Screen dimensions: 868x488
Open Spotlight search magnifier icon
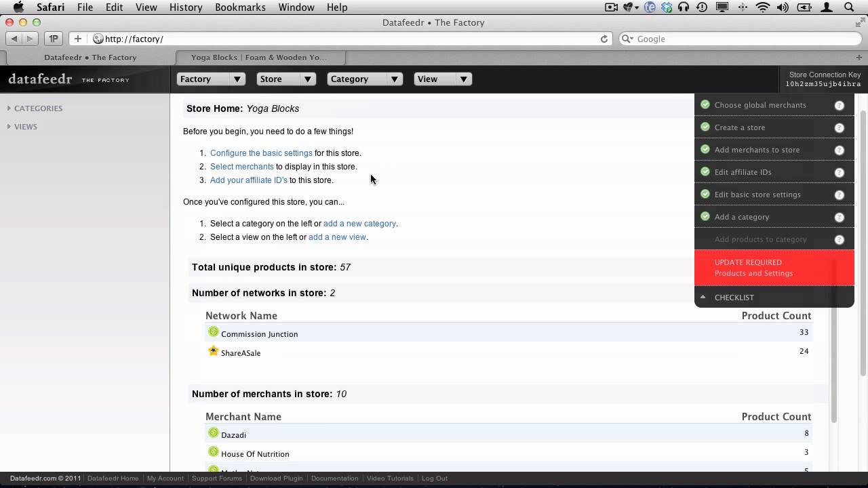[x=849, y=7]
